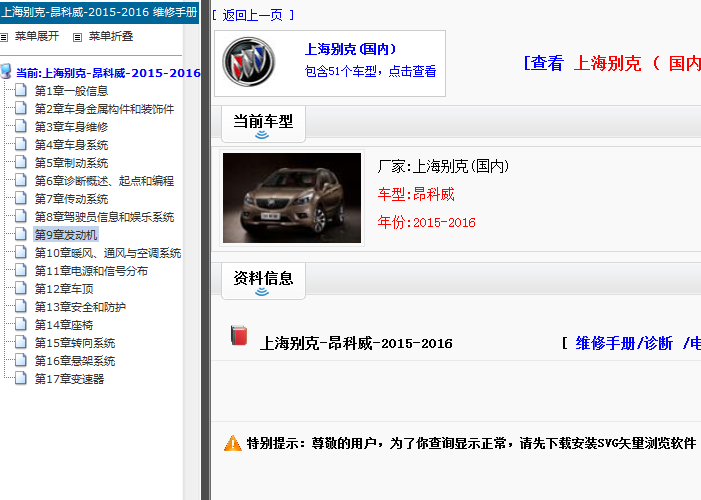Click the red book icon beside 上海别克-昂科威
701x500 pixels.
239,335
